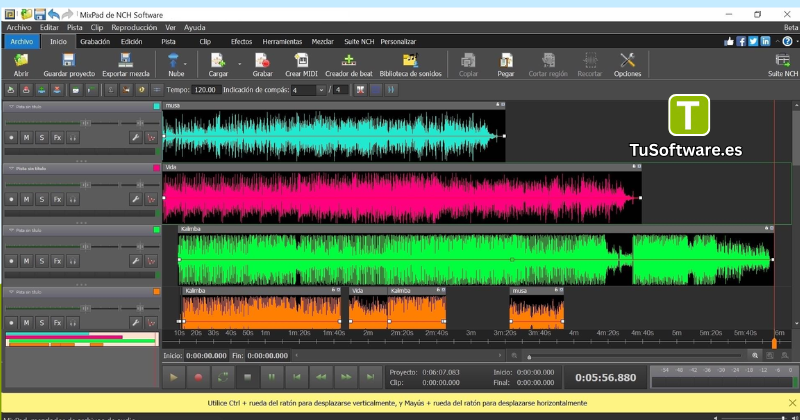Click the Facebook share icon
800x420 pixels.
[741, 41]
